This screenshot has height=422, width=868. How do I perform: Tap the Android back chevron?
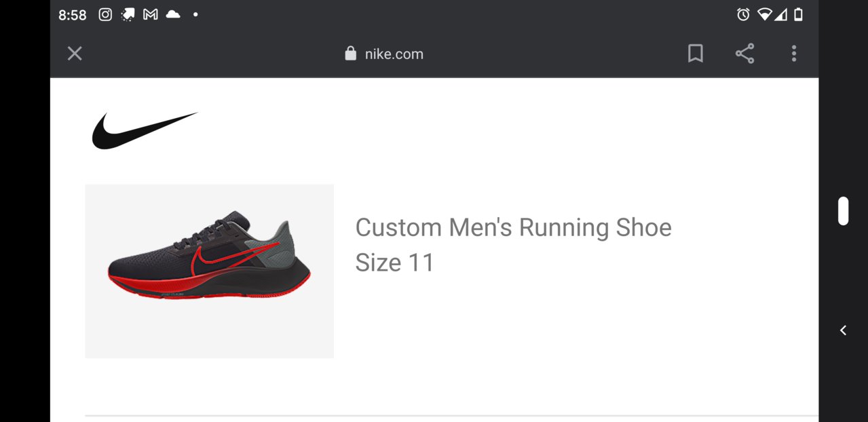[843, 330]
